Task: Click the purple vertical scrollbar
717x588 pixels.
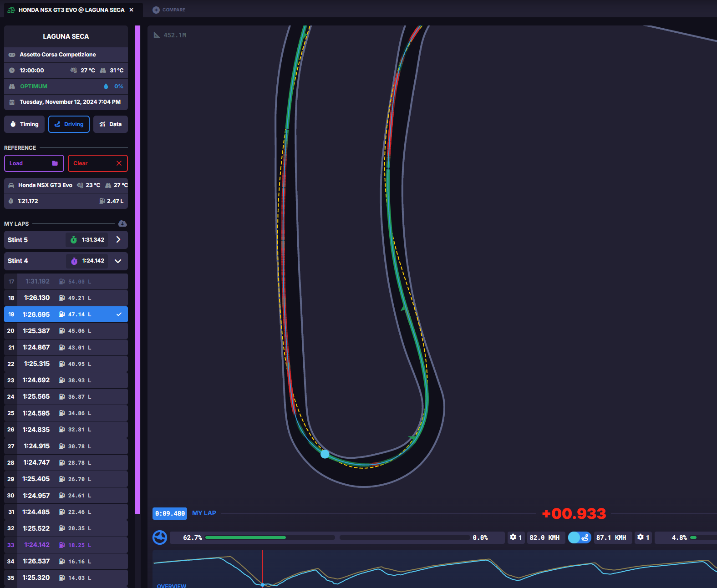Action: pos(138,270)
